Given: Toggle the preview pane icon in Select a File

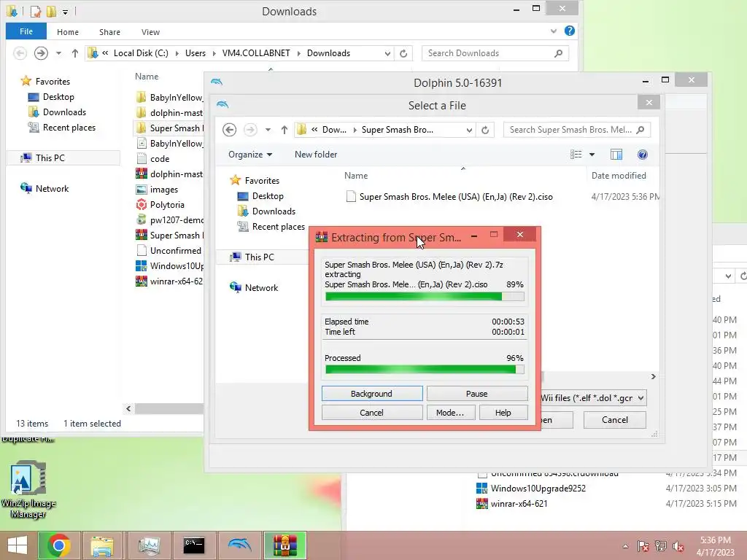Looking at the screenshot, I should click(x=616, y=155).
